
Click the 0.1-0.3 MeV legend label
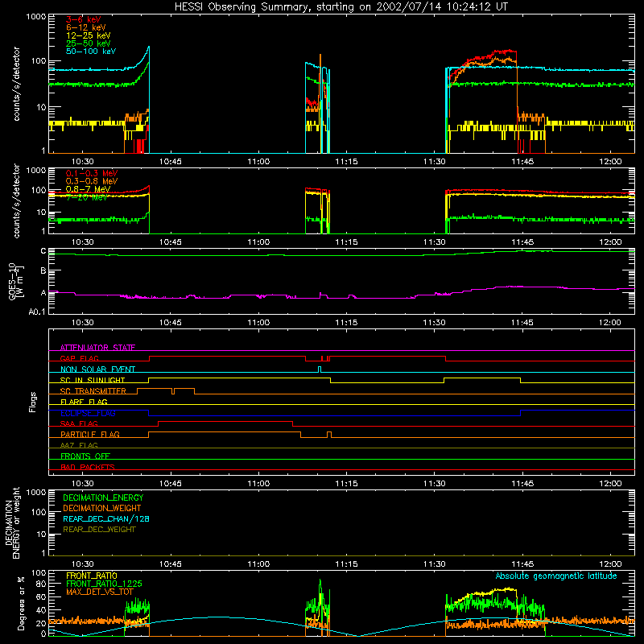[92, 173]
